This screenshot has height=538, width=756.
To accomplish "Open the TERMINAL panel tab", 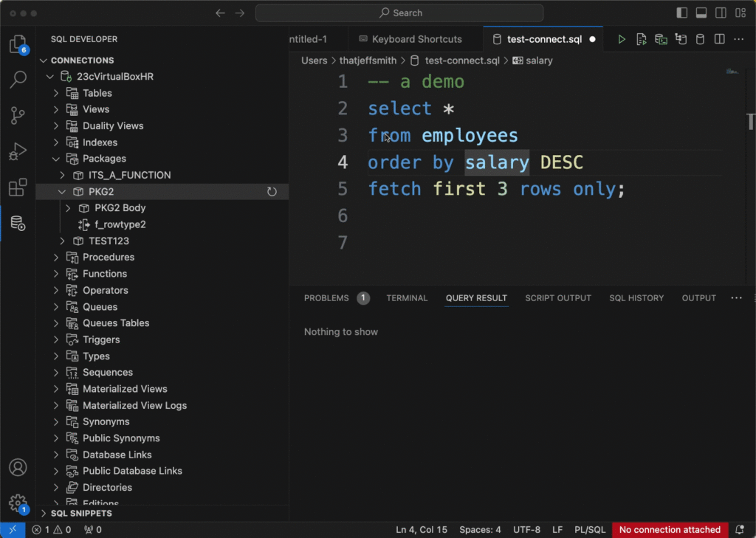I will 407,298.
